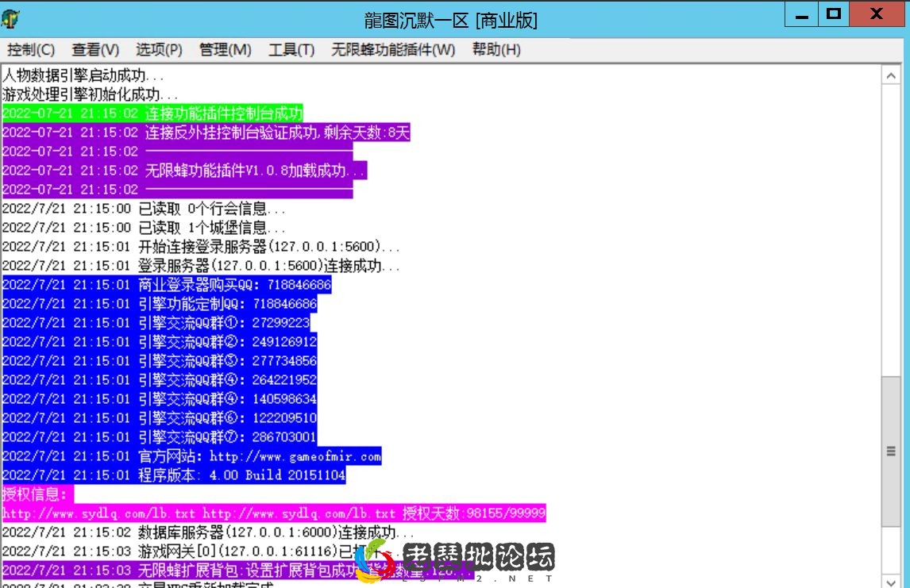910x588 pixels.
Task: Select the 程序版本 4.00 Build log line
Action: pos(174,475)
